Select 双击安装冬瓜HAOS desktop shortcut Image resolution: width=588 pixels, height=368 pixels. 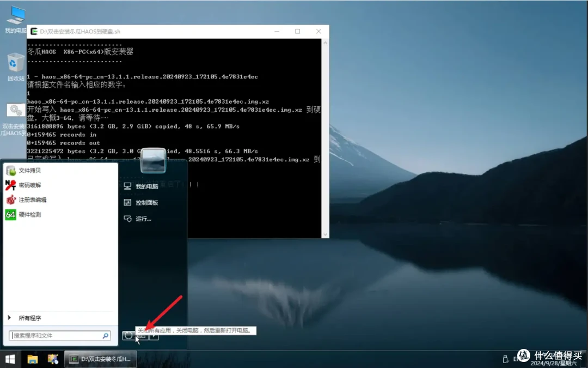[x=14, y=120]
